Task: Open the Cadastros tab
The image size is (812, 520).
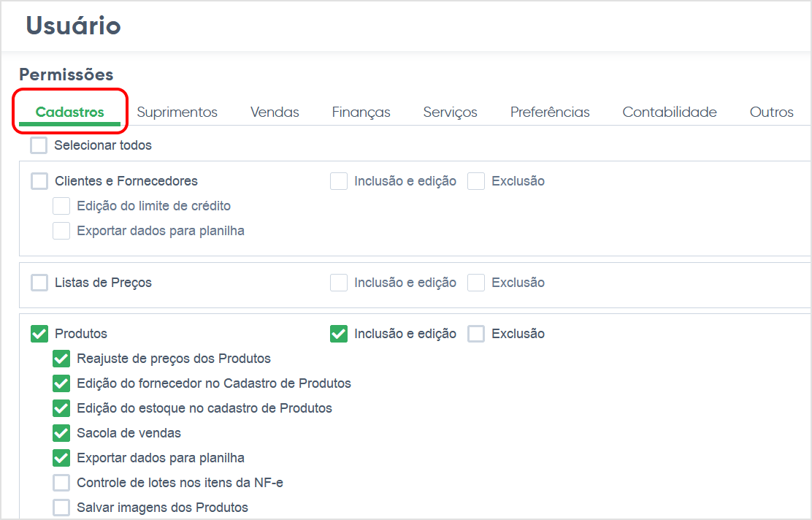Action: pos(70,112)
